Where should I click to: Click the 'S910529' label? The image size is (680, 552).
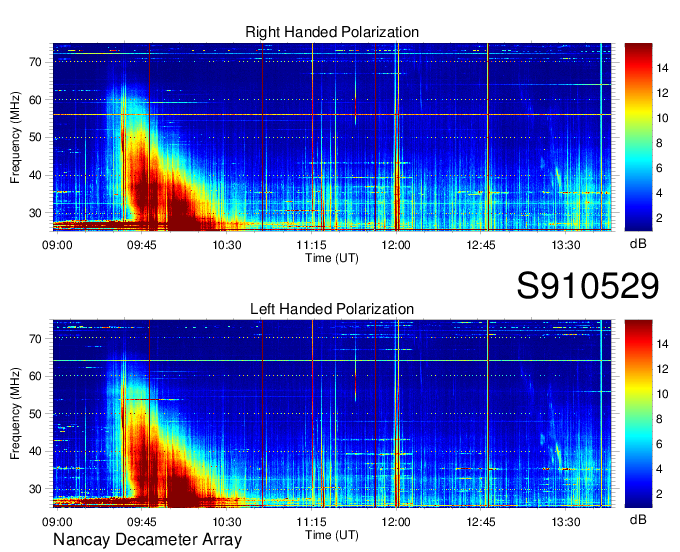588,286
